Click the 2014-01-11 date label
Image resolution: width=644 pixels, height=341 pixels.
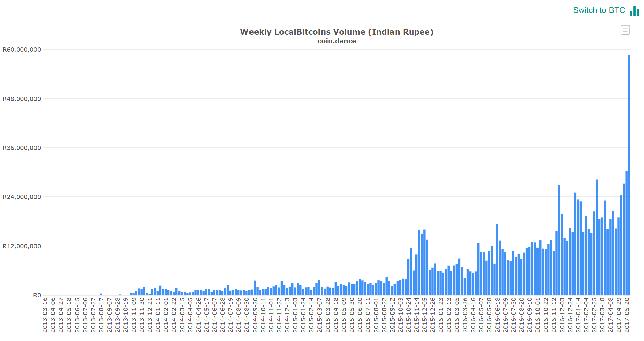click(158, 315)
